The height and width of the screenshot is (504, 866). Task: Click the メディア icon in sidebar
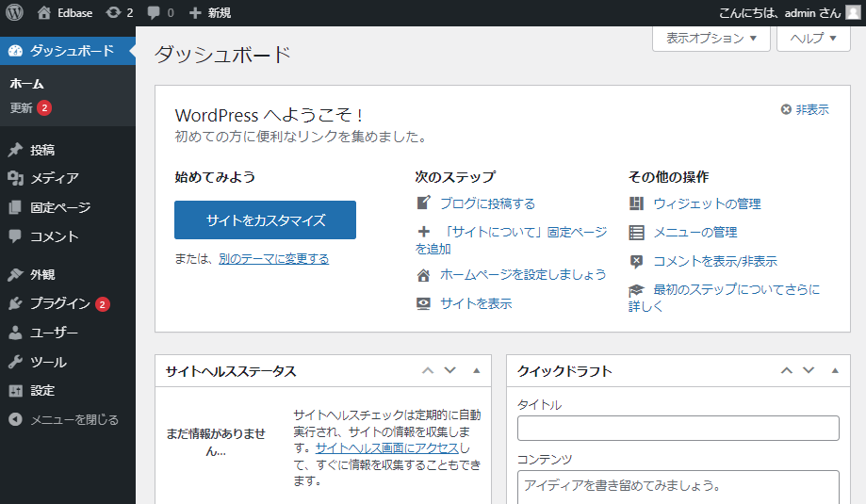pos(15,178)
